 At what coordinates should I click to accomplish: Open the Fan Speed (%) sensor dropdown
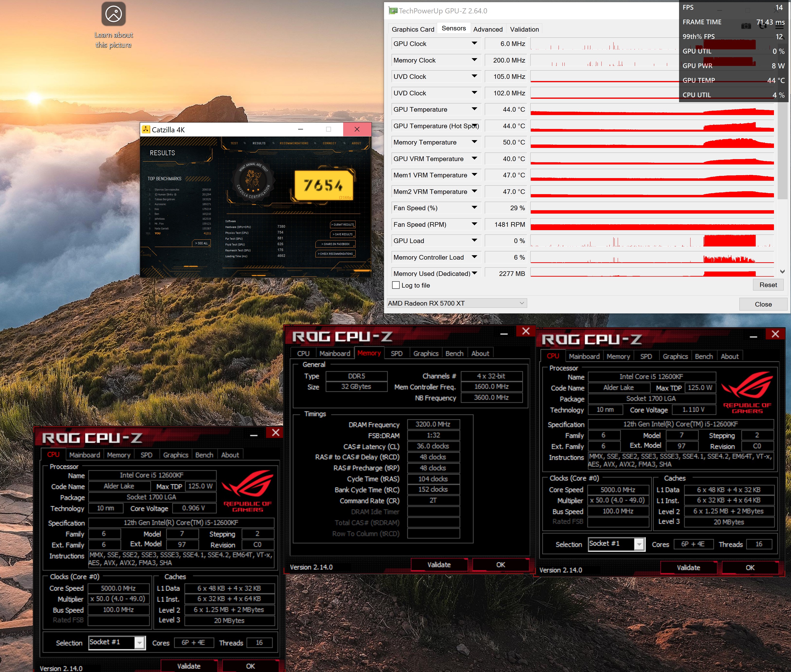pyautogui.click(x=474, y=207)
